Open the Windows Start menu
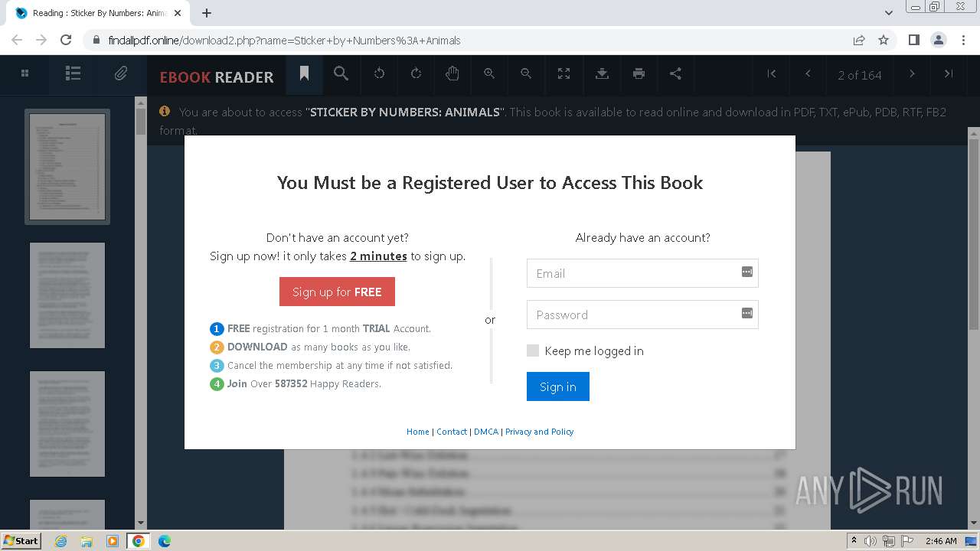980x551 pixels. coord(21,540)
